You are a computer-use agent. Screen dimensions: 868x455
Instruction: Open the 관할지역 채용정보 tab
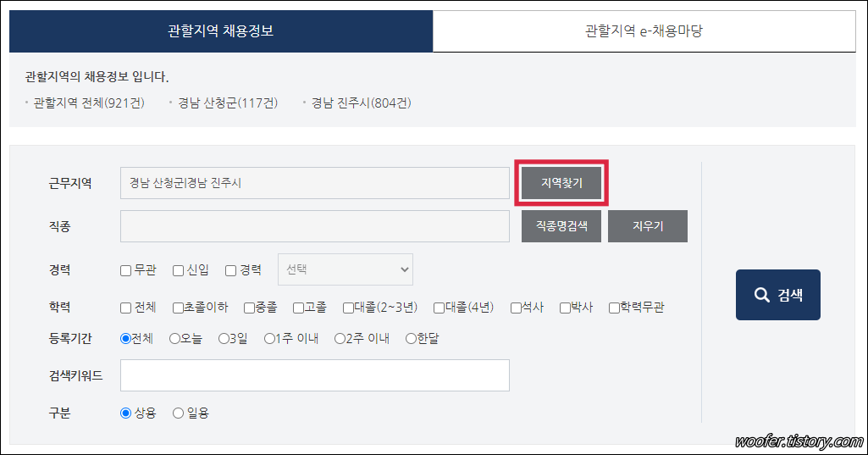tap(221, 31)
